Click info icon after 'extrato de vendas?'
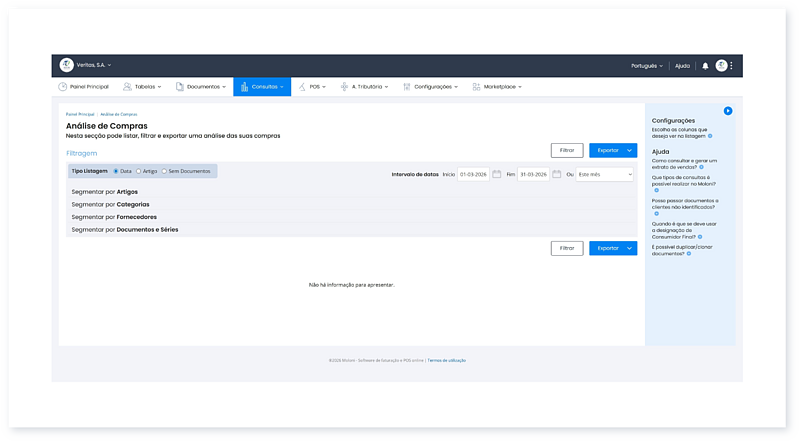The height and width of the screenshot is (442, 800). tap(701, 167)
